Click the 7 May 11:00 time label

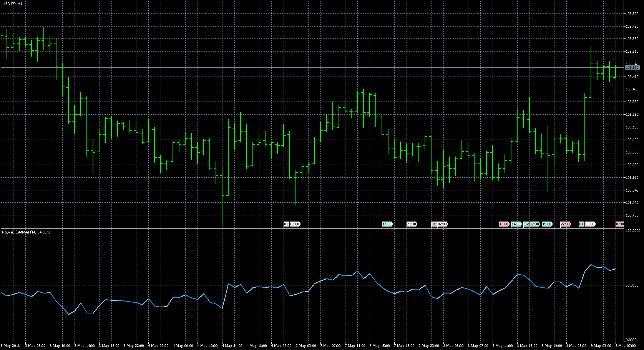tap(355, 346)
